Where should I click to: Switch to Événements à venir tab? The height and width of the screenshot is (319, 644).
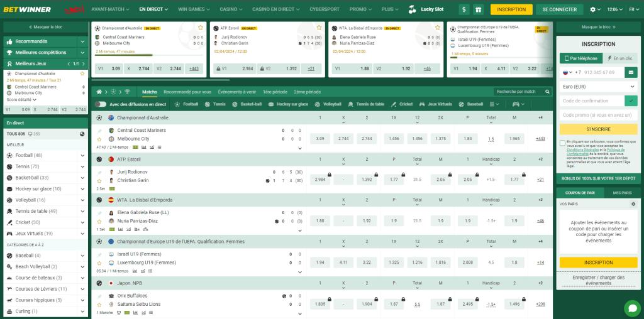coord(237,92)
